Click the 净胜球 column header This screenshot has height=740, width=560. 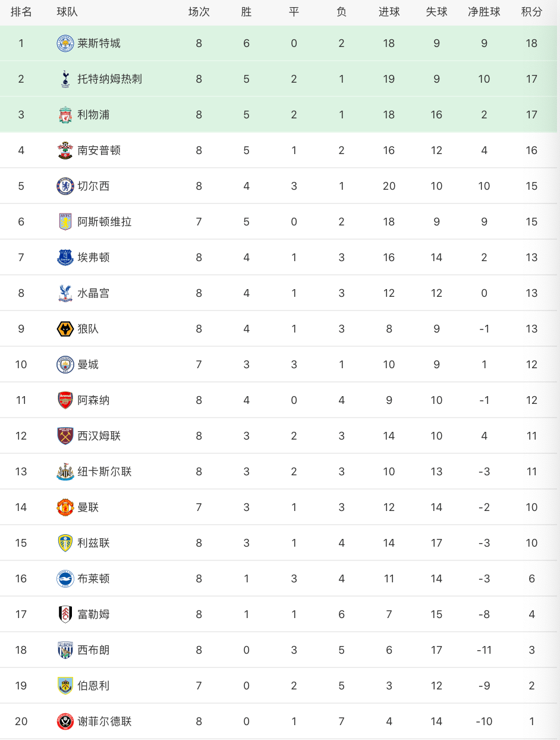pos(484,12)
